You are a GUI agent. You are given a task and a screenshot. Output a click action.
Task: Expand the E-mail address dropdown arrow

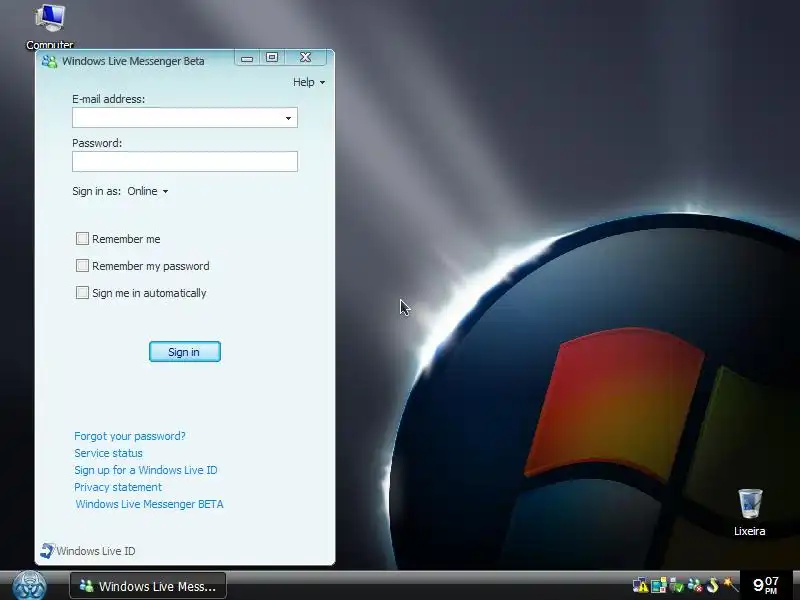(x=288, y=118)
